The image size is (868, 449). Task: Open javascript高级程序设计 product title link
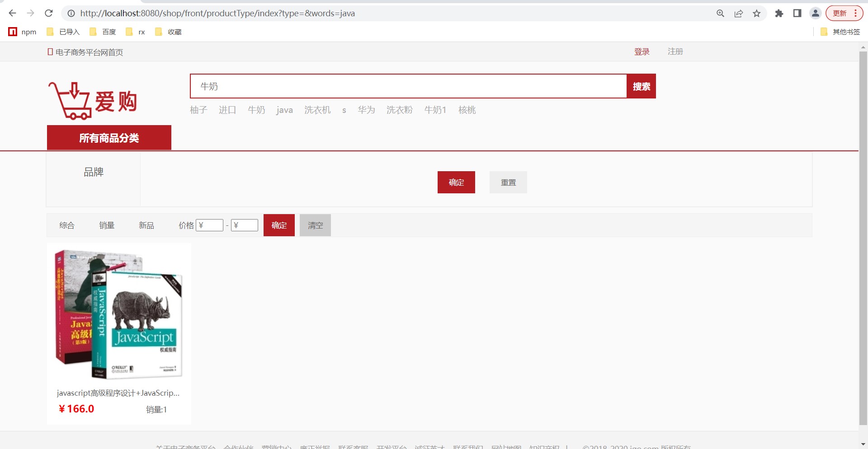118,393
